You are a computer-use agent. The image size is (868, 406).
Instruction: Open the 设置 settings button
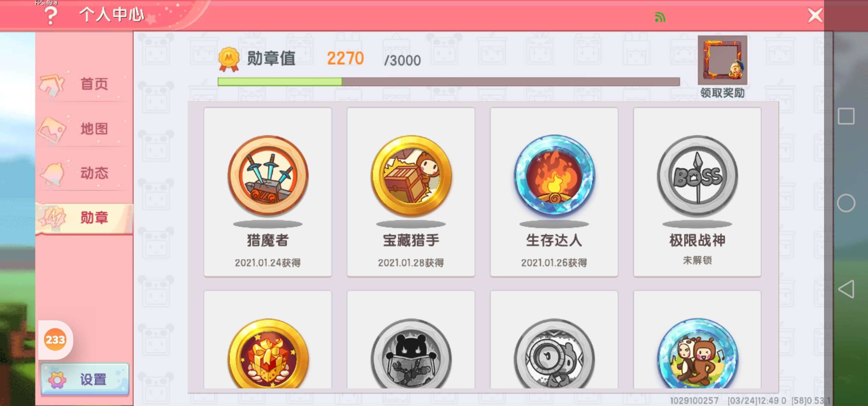85,379
